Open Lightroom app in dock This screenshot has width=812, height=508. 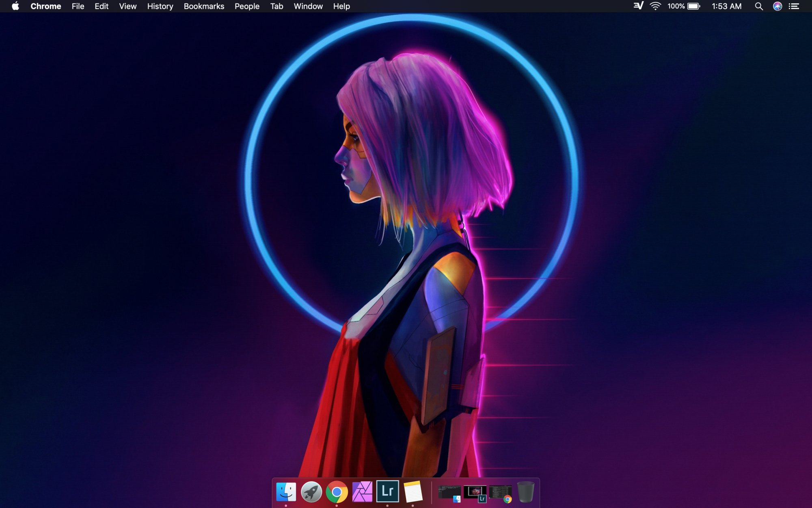[387, 491]
